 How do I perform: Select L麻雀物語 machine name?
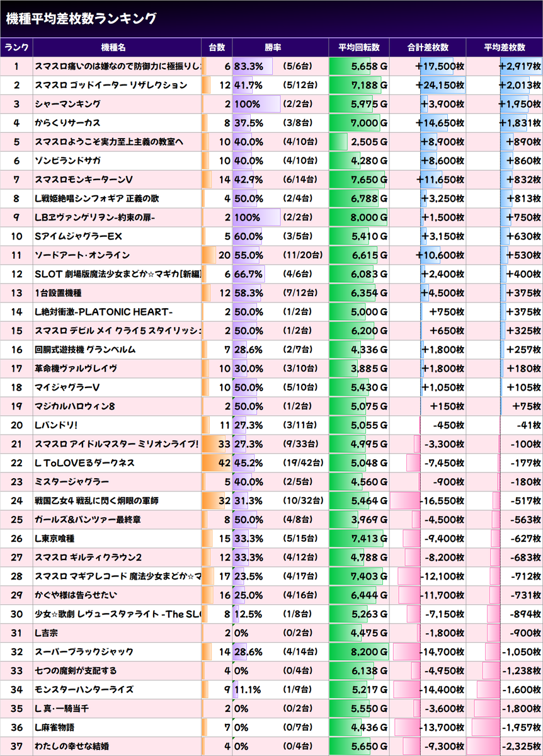(54, 728)
